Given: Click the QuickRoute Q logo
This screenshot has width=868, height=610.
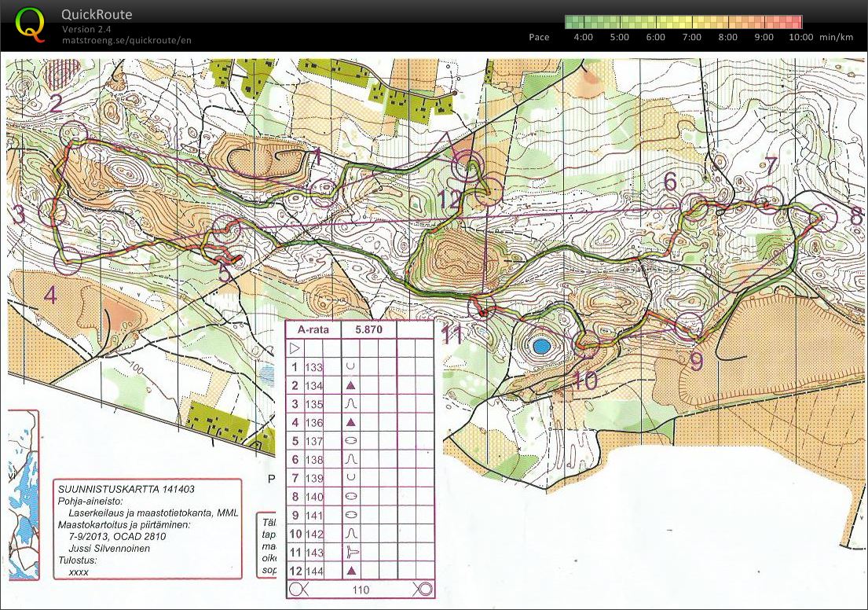Looking at the screenshot, I should tap(31, 24).
